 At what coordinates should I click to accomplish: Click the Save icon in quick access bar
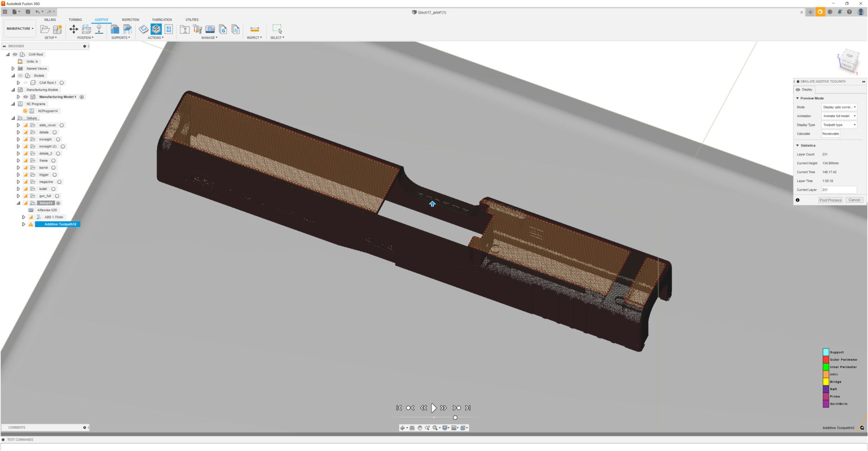pyautogui.click(x=28, y=12)
